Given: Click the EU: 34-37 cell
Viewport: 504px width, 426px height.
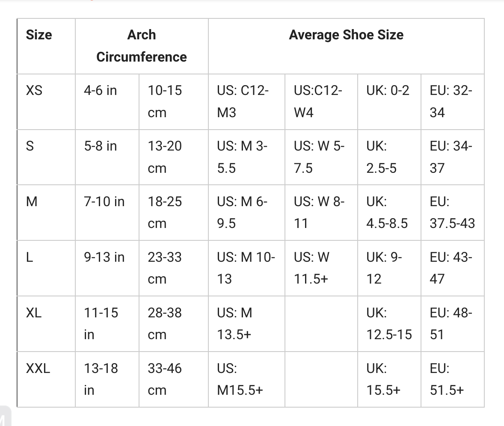Looking at the screenshot, I should [451, 157].
